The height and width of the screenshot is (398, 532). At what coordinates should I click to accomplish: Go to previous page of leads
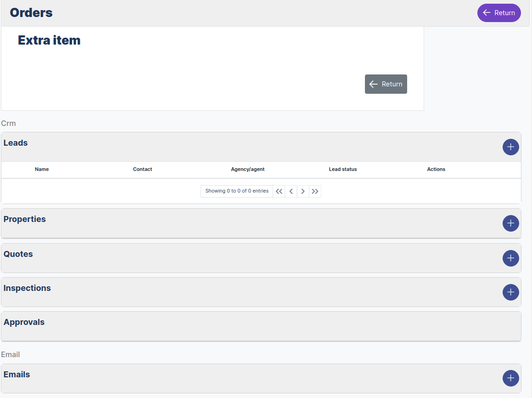click(x=291, y=191)
